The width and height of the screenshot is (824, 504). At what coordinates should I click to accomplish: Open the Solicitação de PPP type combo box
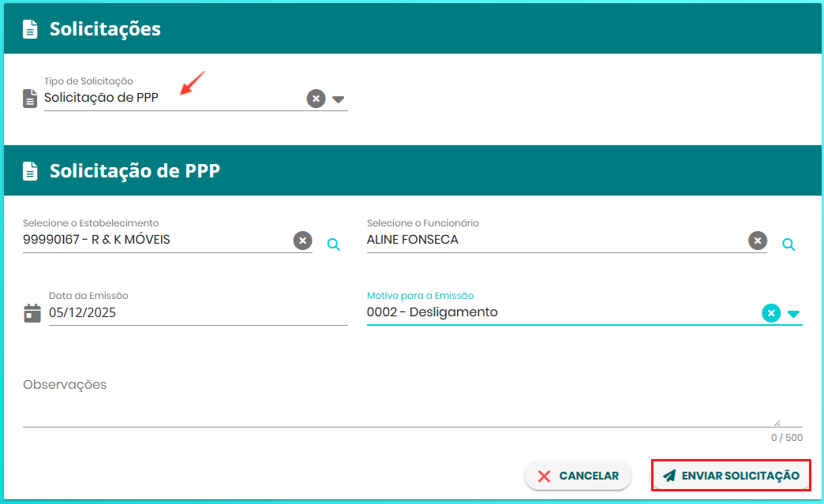pos(196,98)
